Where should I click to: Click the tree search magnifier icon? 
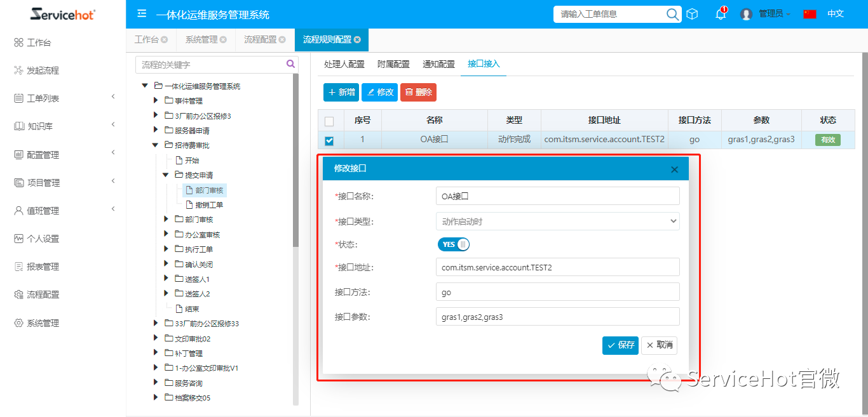290,64
